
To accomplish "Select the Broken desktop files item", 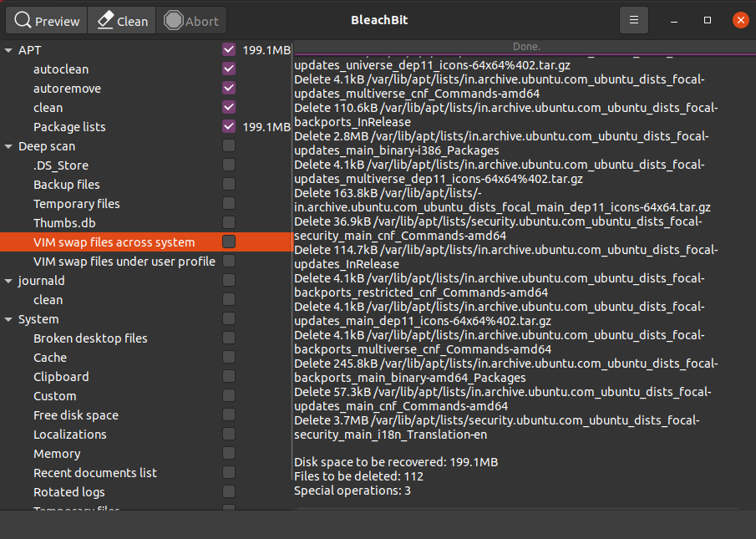I will click(90, 338).
